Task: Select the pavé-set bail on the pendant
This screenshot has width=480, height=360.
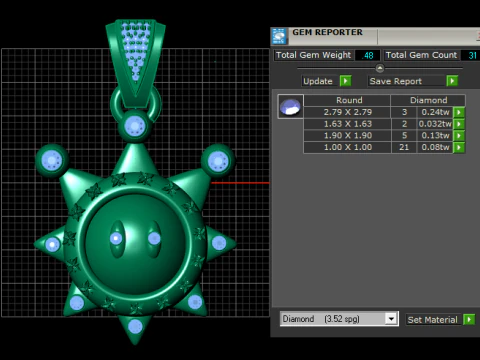Action: point(135,62)
